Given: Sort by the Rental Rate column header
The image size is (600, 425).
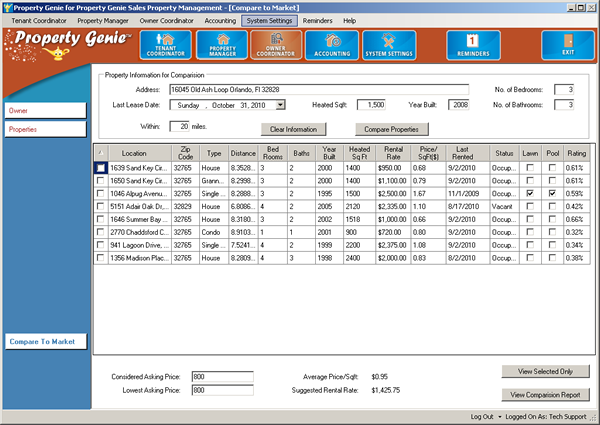Looking at the screenshot, I should [393, 153].
